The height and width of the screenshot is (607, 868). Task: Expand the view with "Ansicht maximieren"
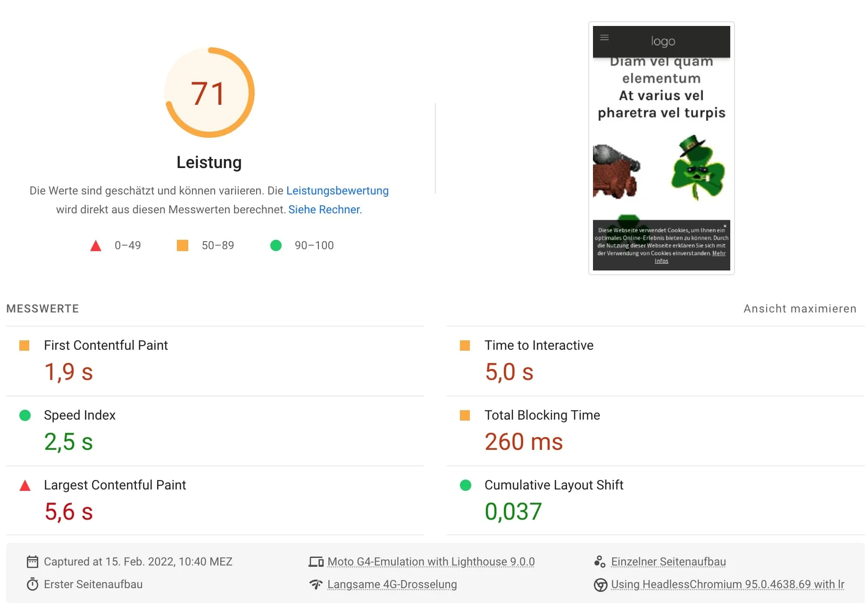[x=800, y=308]
